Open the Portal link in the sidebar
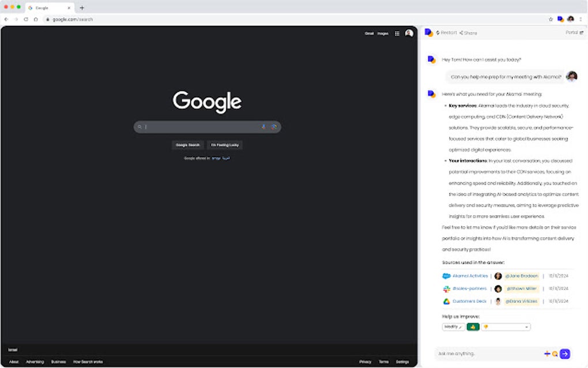 (x=574, y=32)
